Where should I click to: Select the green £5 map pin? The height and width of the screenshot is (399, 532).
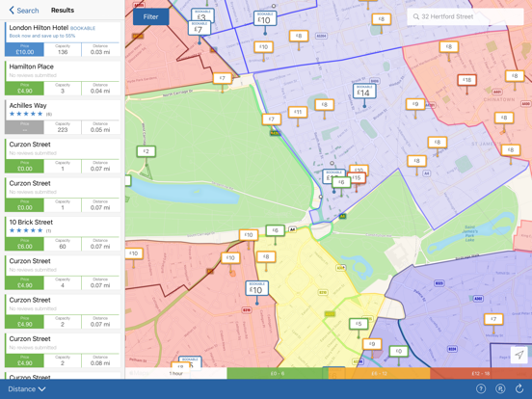(359, 324)
